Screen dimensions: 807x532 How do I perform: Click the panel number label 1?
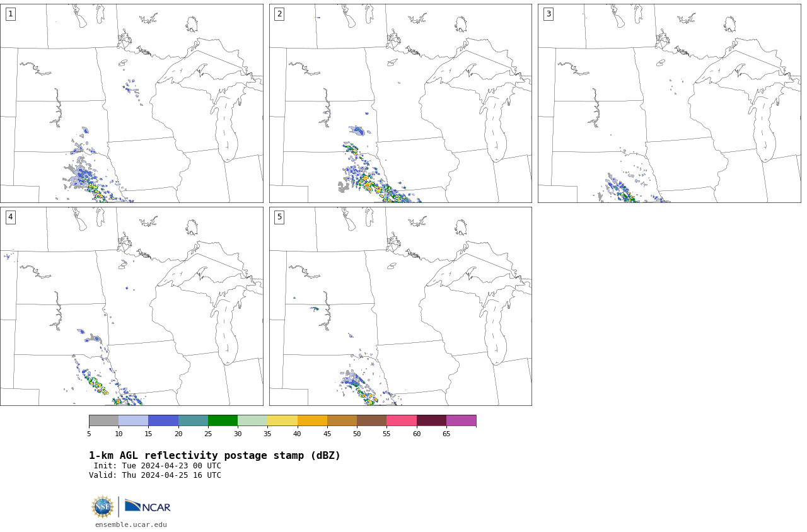[10, 14]
